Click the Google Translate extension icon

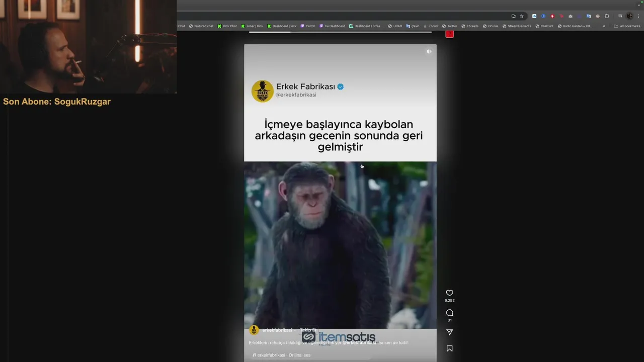[589, 16]
